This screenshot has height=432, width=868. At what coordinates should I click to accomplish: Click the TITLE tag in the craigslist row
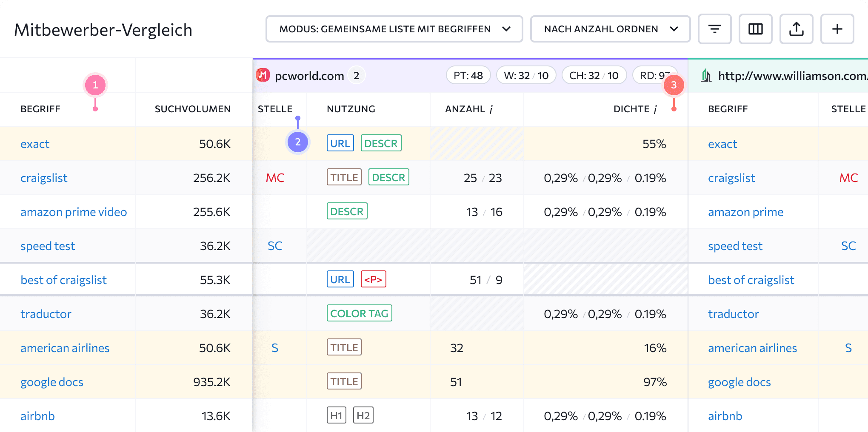[344, 177]
